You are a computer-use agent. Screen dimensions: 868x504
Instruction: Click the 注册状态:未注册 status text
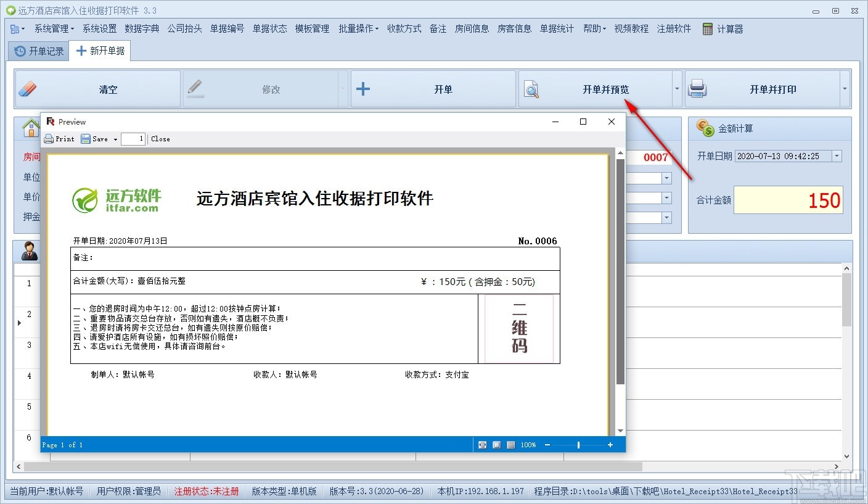(x=207, y=491)
